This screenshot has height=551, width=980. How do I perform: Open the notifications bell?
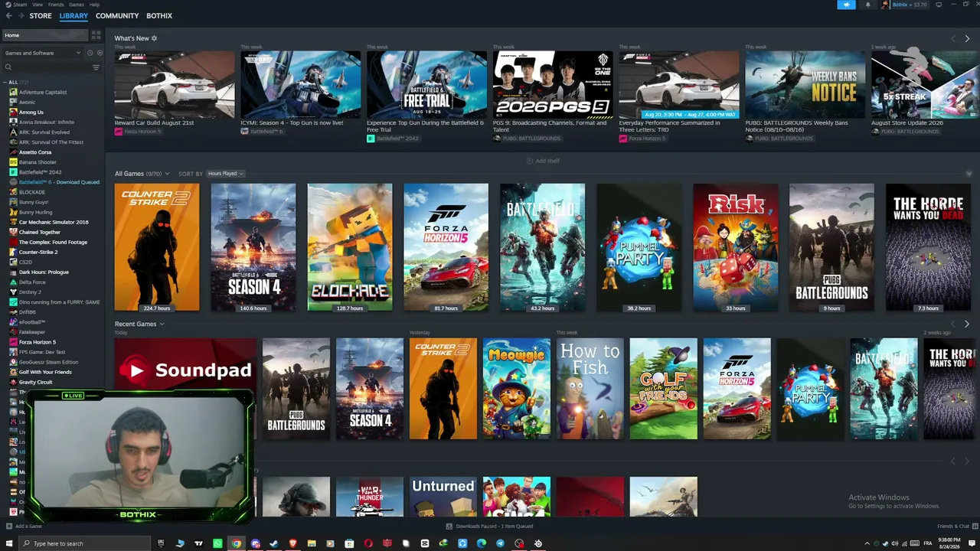pos(867,5)
